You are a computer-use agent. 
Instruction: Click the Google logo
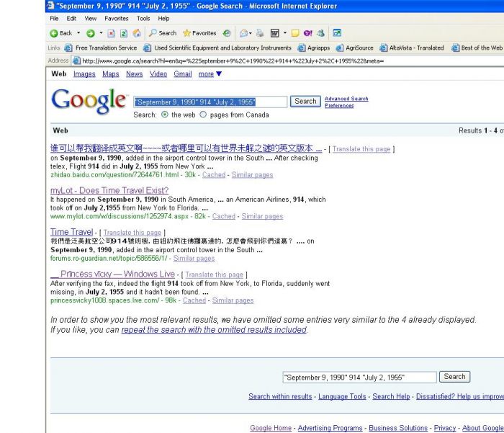point(89,101)
